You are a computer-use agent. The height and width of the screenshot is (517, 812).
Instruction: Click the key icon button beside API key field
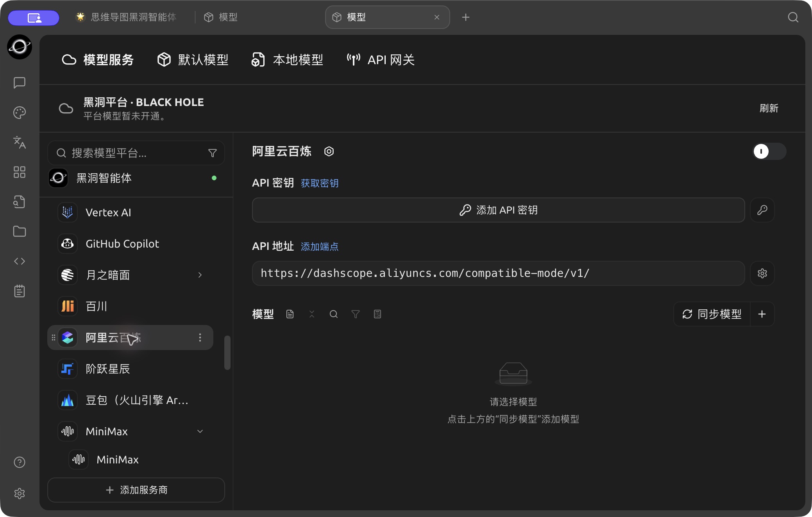(762, 210)
